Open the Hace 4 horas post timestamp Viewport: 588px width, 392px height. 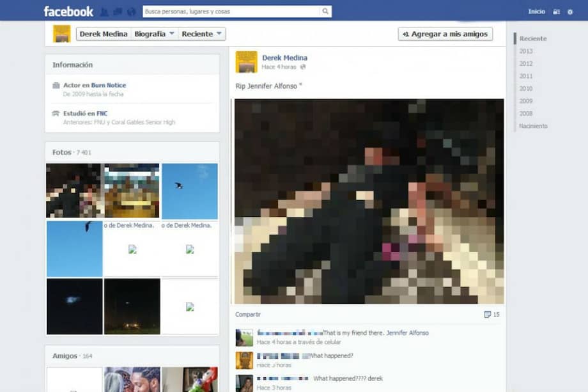279,67
